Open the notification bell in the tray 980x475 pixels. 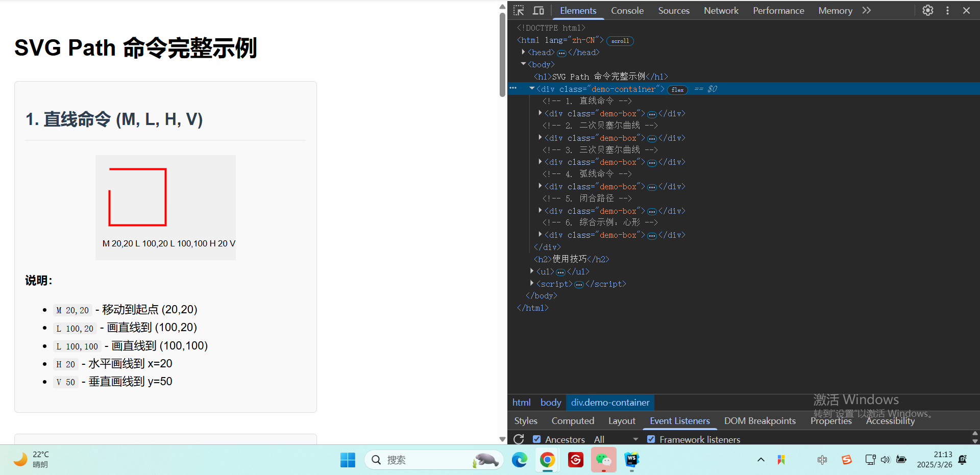click(x=963, y=460)
